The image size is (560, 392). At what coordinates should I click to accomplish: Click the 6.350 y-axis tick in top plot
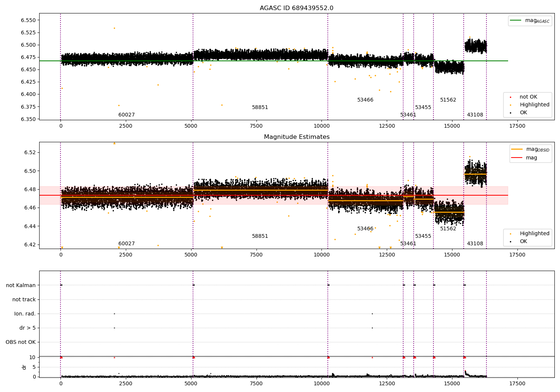click(28, 119)
